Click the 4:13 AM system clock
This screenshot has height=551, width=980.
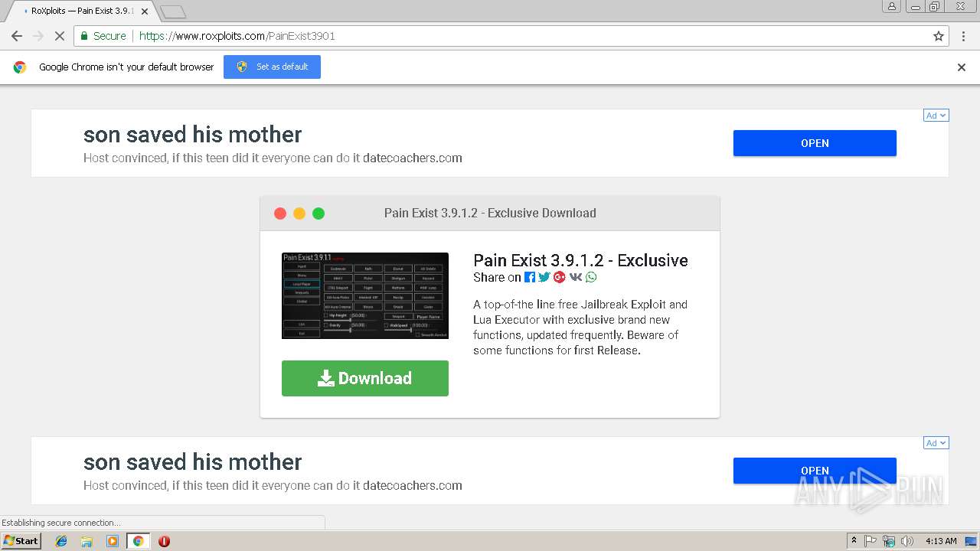(941, 541)
